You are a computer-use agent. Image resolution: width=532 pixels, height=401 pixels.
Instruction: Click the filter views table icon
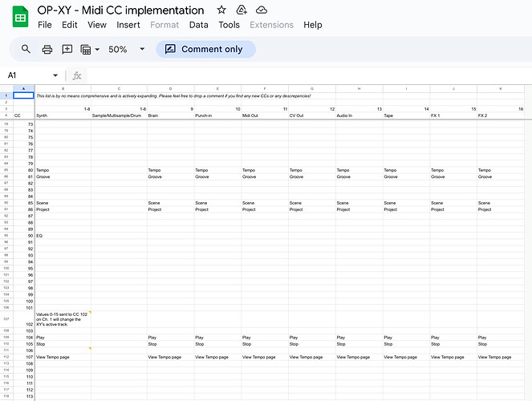coord(86,49)
